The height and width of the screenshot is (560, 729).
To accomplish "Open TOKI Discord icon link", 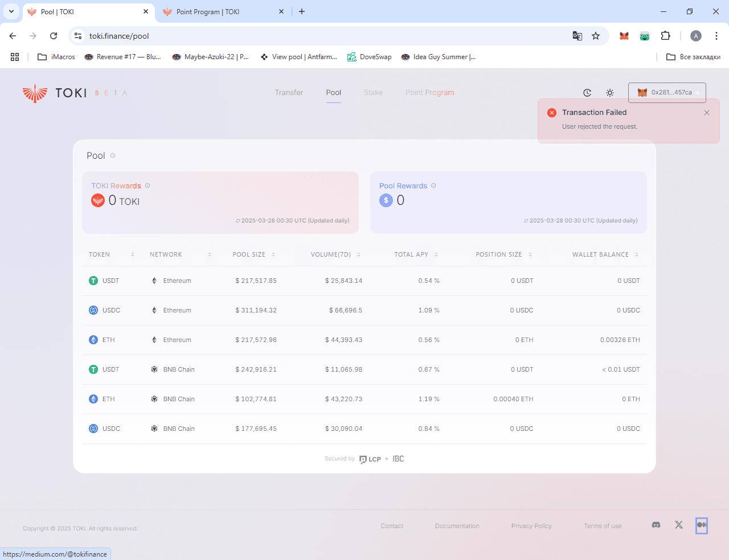I will click(656, 525).
